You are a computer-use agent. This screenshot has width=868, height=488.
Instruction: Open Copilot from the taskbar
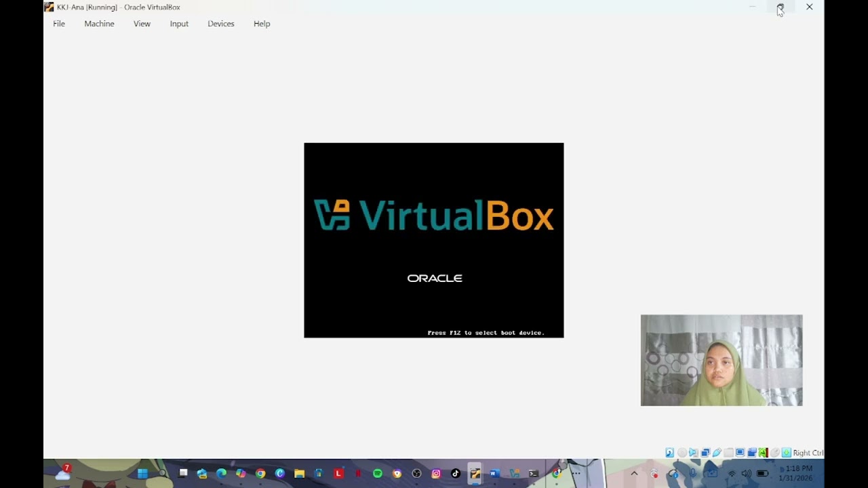pyautogui.click(x=241, y=474)
